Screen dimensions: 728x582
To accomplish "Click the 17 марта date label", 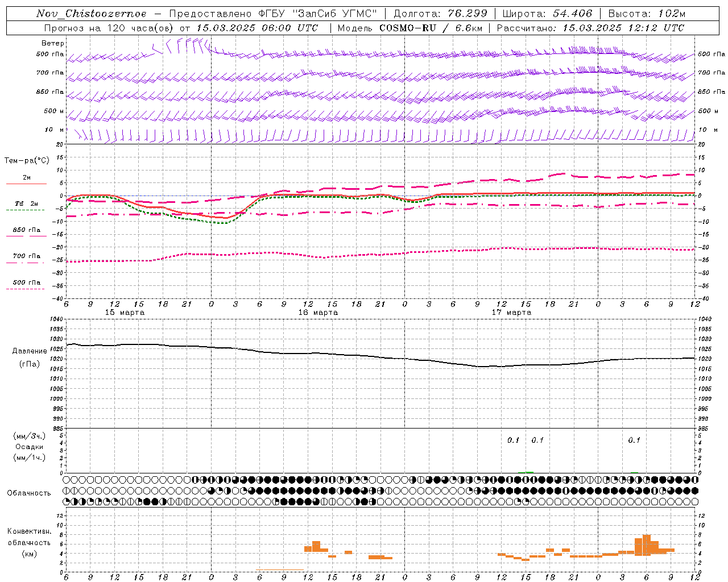I will [511, 313].
